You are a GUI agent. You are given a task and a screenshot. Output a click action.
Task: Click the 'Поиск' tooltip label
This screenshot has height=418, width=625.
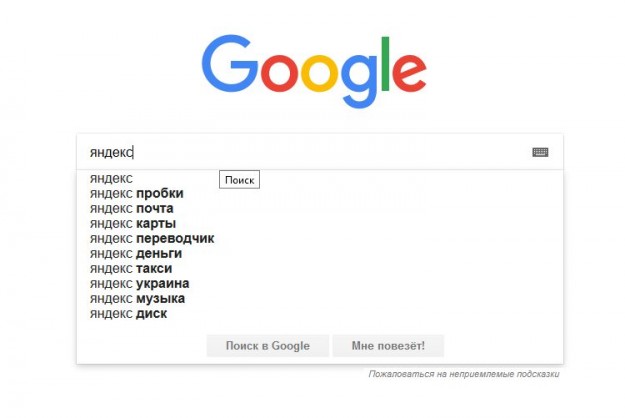coord(240,180)
